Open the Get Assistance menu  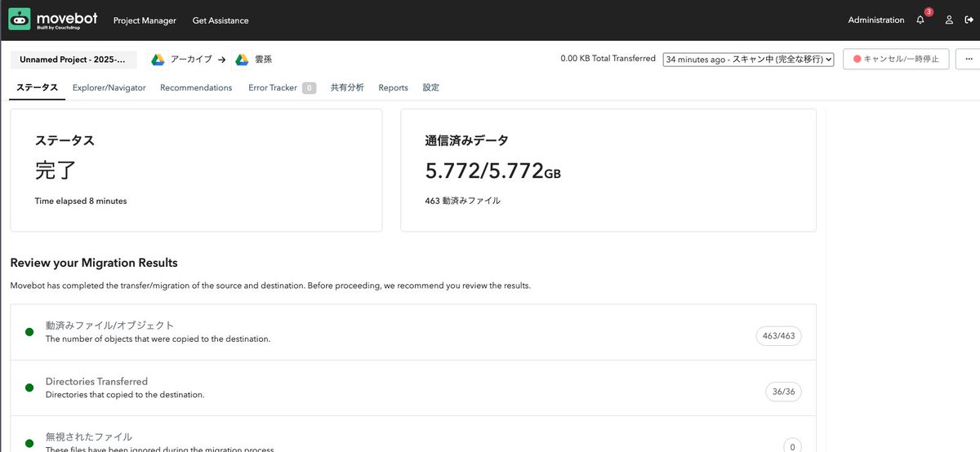pyautogui.click(x=220, y=20)
